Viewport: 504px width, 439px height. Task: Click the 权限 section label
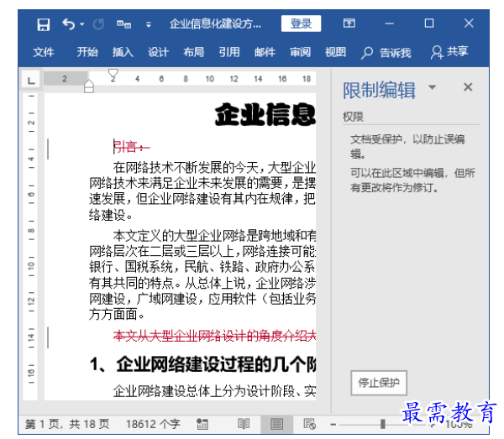click(x=353, y=117)
